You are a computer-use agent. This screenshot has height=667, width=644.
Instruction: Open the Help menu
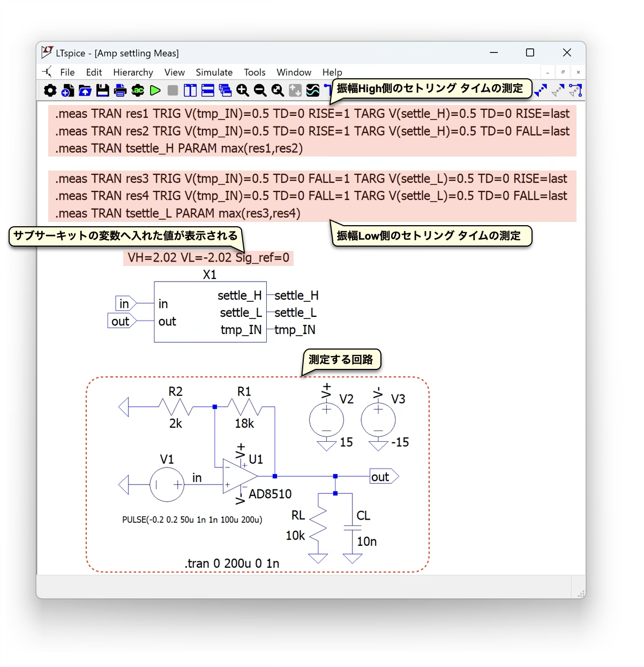point(332,72)
